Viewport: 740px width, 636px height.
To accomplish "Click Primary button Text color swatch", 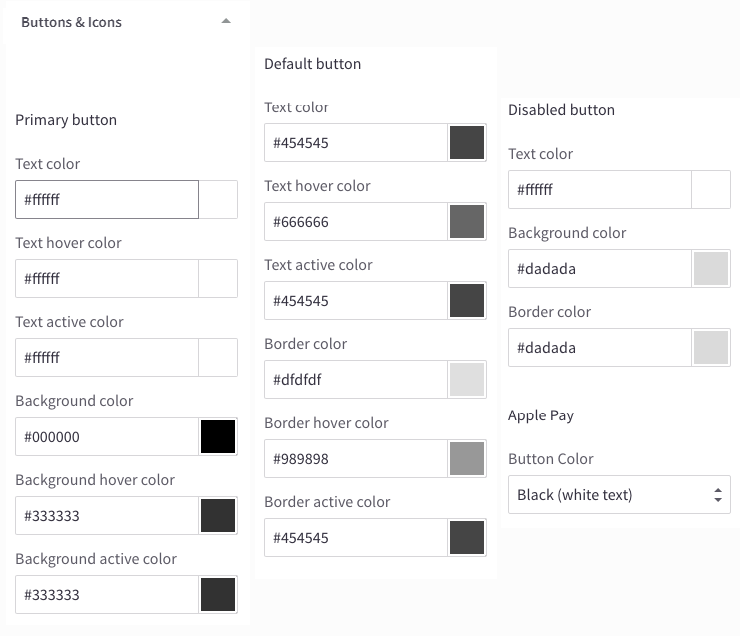I will [218, 200].
